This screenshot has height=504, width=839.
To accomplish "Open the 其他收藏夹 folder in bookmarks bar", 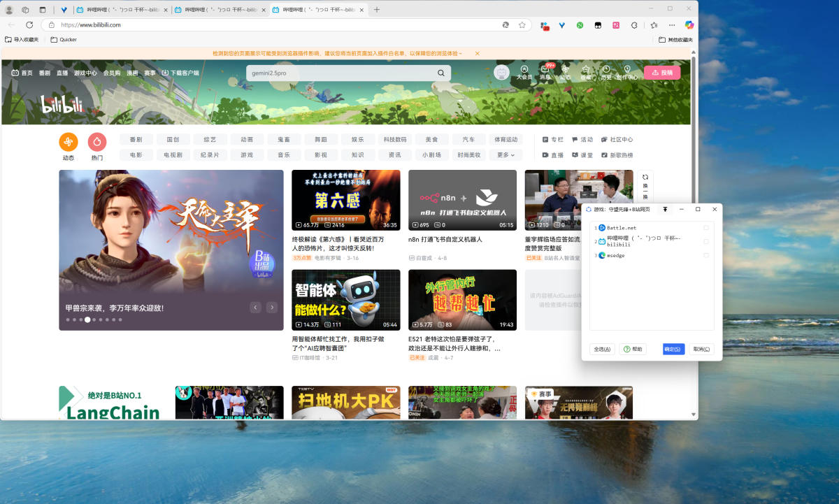I will pos(676,40).
